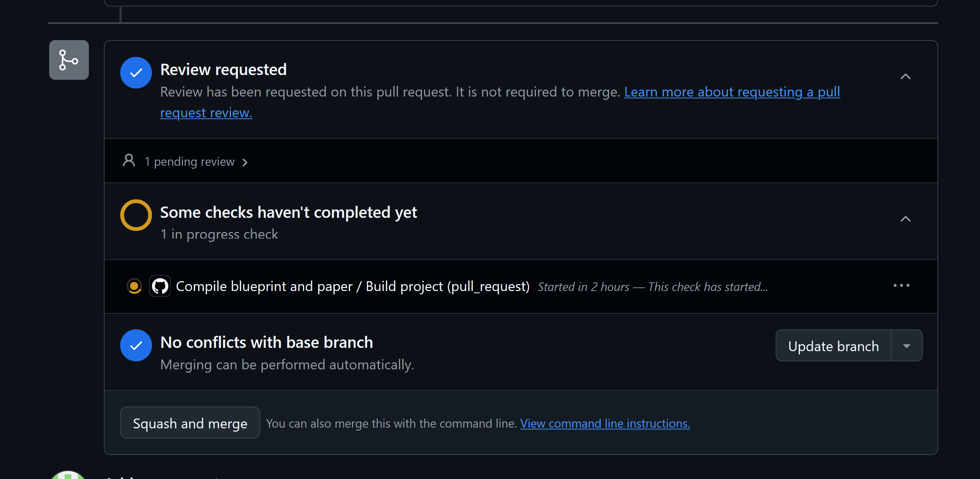The image size is (980, 479).
Task: Click the Squash and merge button
Action: click(190, 423)
